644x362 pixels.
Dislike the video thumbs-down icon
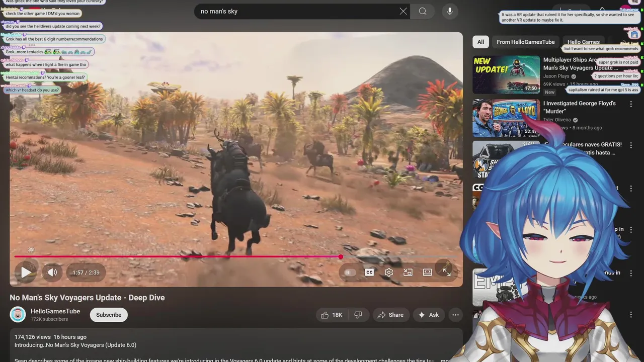click(x=359, y=315)
